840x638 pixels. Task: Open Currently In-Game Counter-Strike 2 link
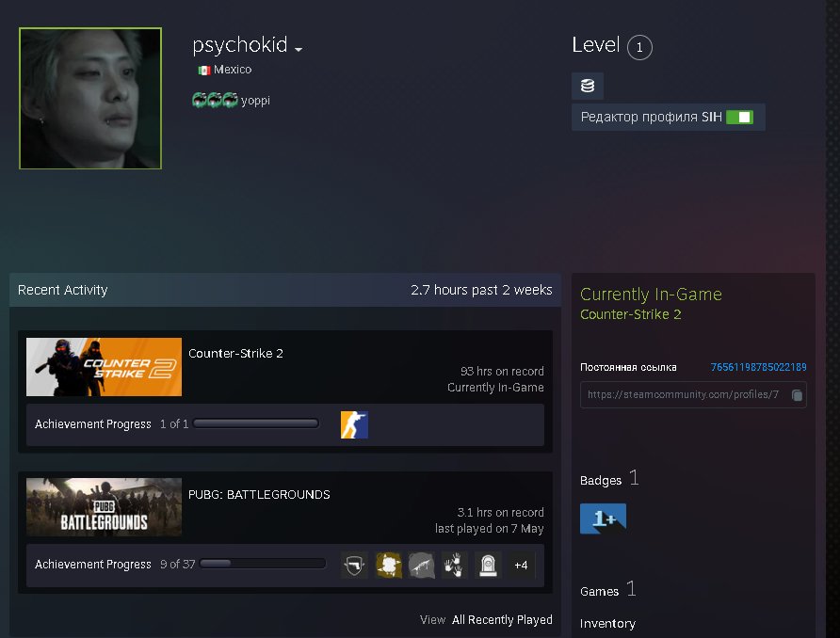pyautogui.click(x=631, y=314)
